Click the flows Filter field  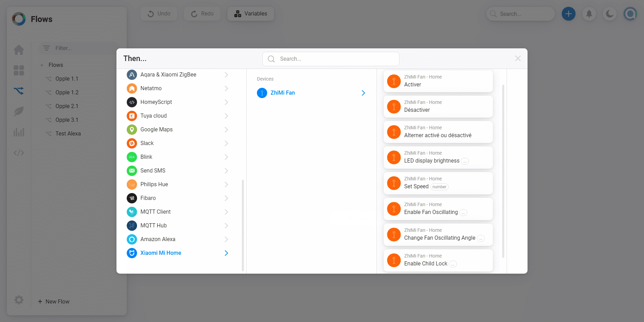[79, 48]
